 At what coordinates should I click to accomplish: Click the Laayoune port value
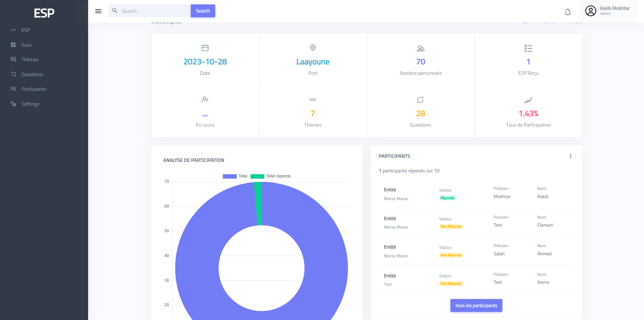click(313, 62)
